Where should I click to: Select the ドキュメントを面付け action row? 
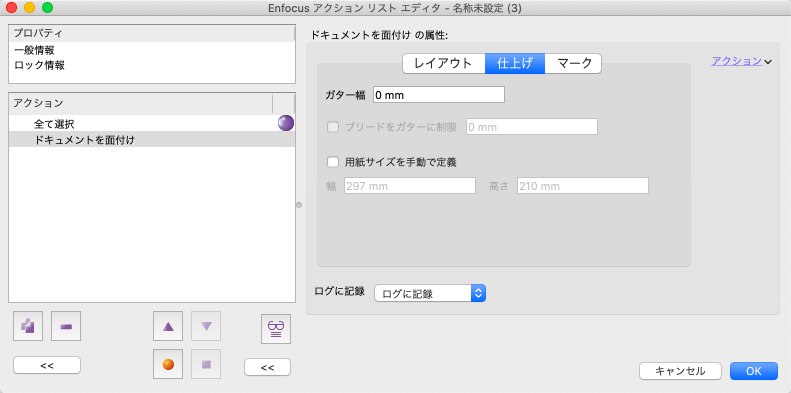(x=151, y=140)
